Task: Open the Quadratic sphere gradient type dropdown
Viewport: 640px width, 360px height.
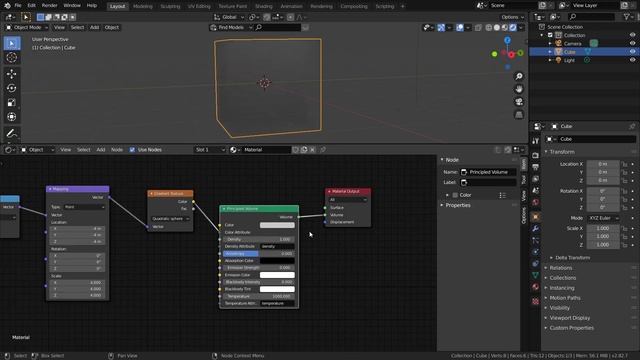Action: point(170,219)
